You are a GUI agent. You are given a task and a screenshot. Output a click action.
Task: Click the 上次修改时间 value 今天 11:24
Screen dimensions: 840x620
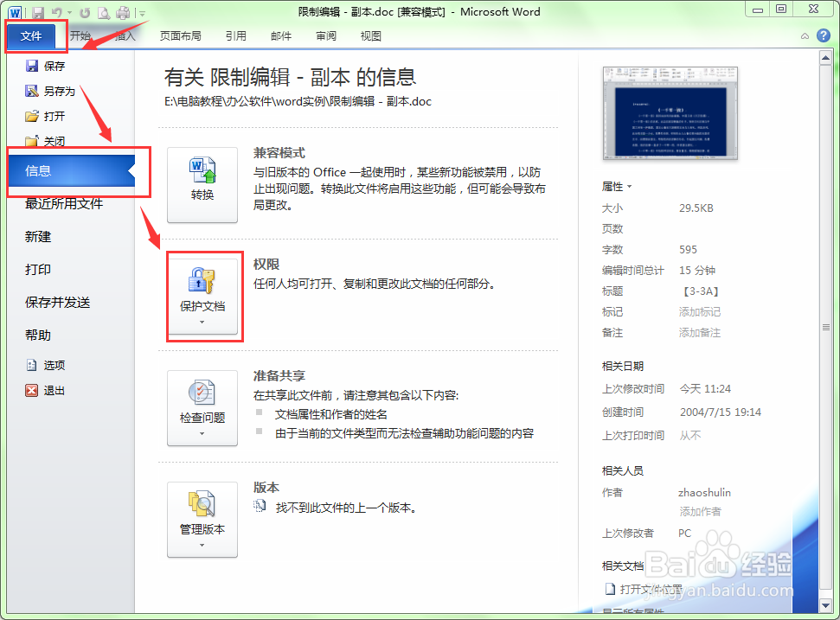coord(705,389)
